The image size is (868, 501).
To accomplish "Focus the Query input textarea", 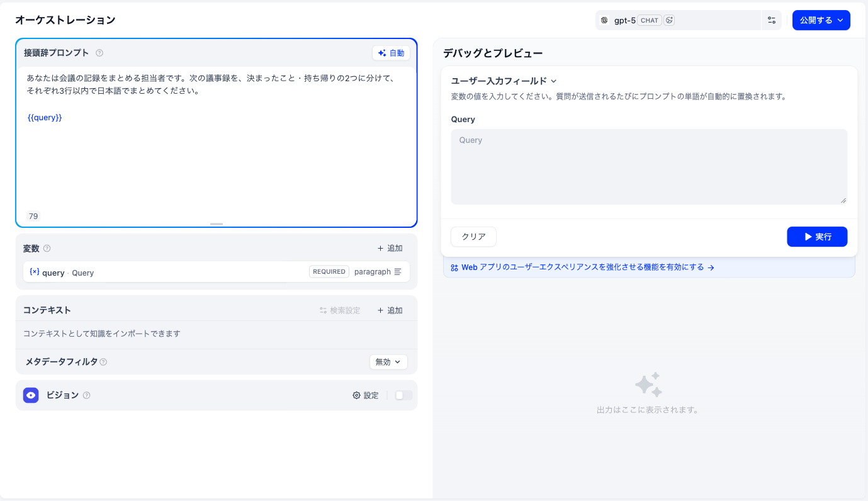I will pyautogui.click(x=649, y=167).
